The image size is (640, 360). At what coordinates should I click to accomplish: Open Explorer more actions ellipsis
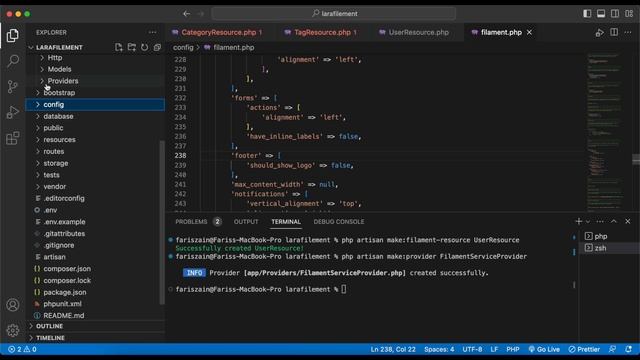[152, 32]
